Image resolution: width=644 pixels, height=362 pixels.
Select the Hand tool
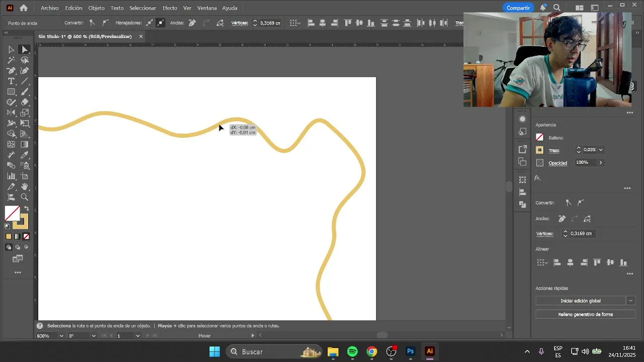tap(24, 187)
